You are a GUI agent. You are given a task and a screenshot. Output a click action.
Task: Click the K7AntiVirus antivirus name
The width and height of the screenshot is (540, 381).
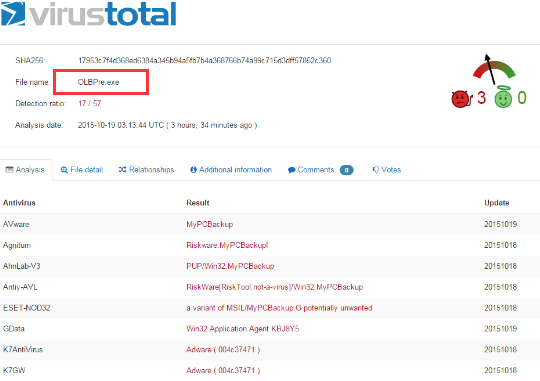(23, 350)
